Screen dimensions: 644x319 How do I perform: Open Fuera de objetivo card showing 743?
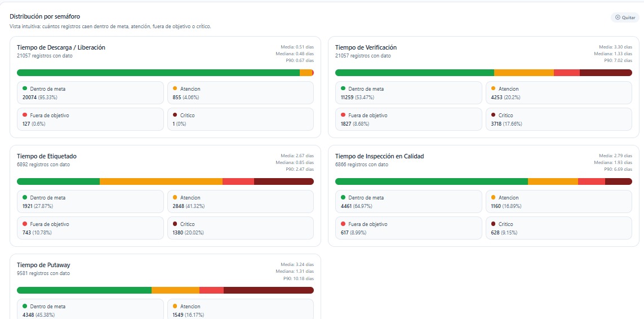(x=90, y=228)
